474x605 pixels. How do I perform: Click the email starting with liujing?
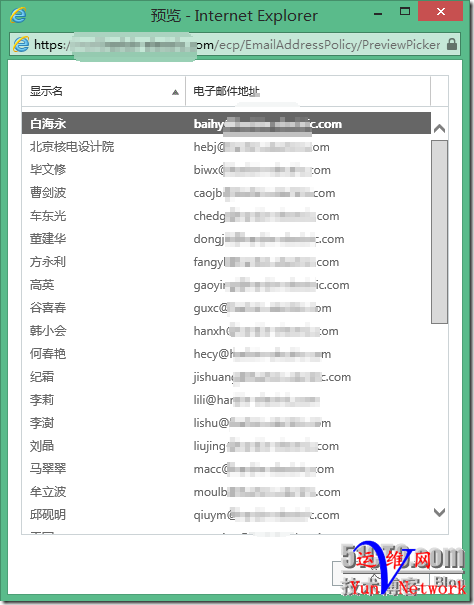pyautogui.click(x=266, y=446)
